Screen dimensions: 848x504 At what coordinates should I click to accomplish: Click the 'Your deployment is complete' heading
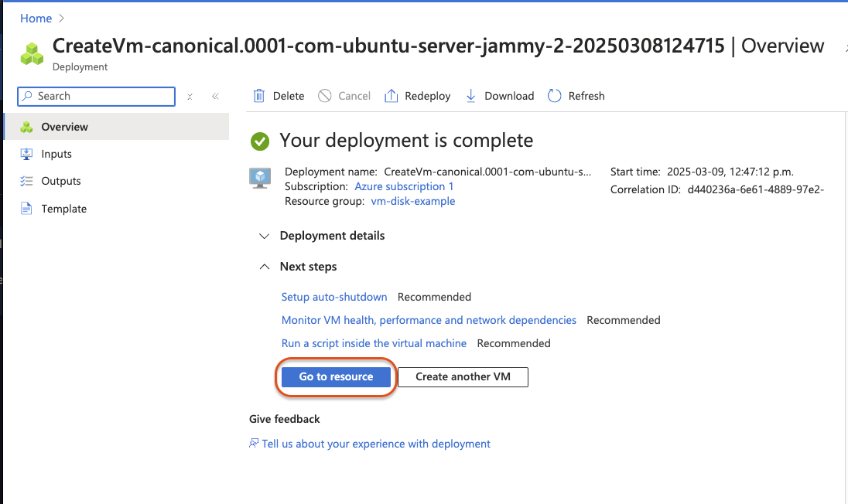[x=406, y=141]
